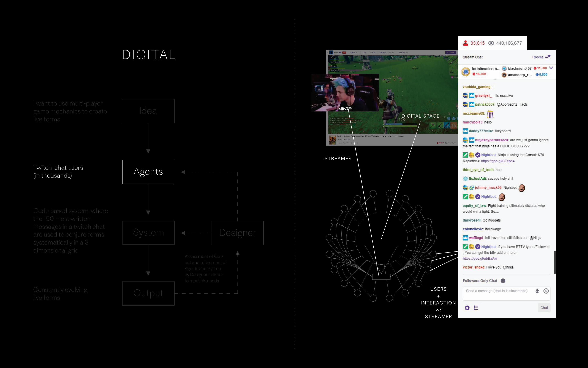Open the Events tab

tap(373, 53)
